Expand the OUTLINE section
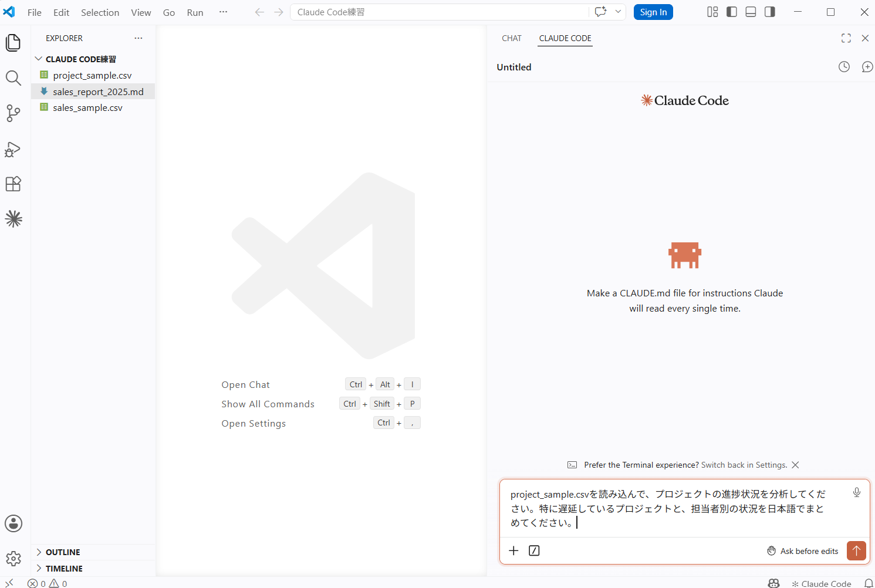The height and width of the screenshot is (588, 875). point(93,552)
